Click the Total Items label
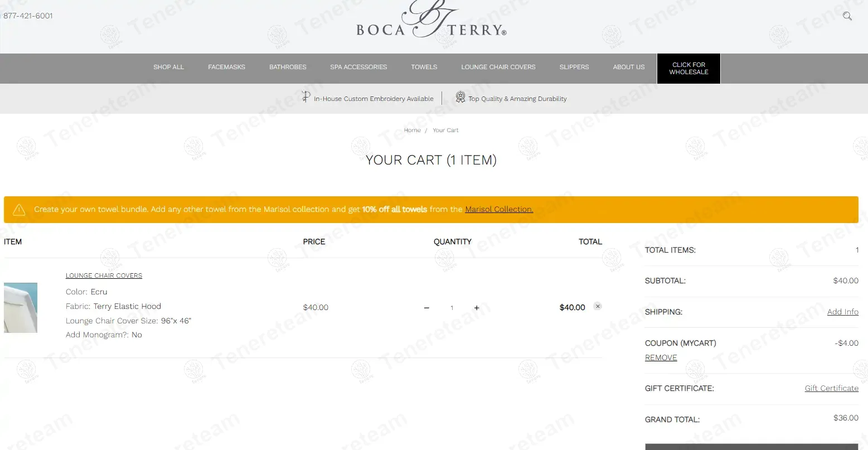Viewport: 868px width, 450px height. [670, 250]
